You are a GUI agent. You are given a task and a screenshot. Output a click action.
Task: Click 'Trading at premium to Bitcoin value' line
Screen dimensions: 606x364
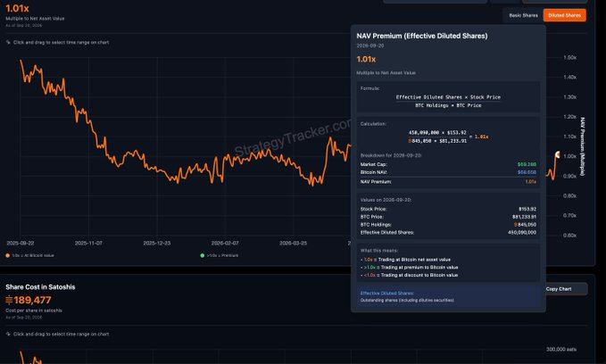410,268
